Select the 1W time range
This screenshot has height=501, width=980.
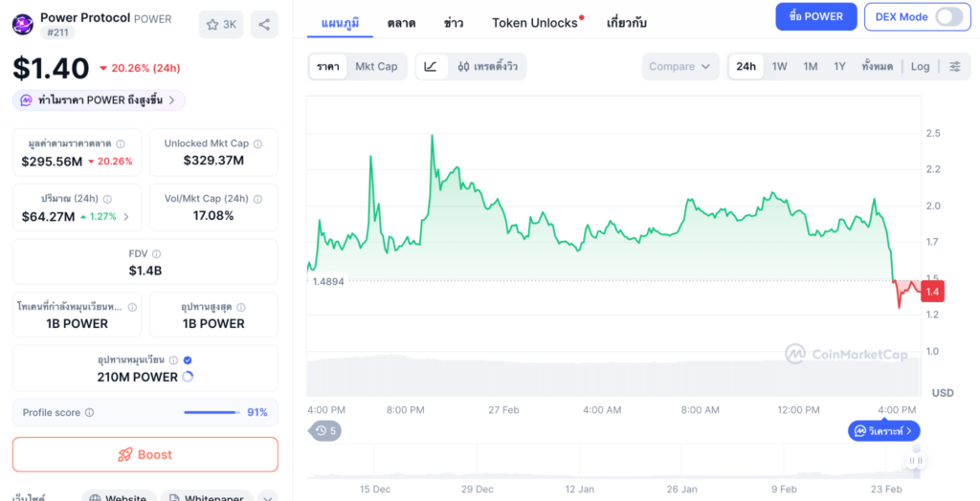779,66
